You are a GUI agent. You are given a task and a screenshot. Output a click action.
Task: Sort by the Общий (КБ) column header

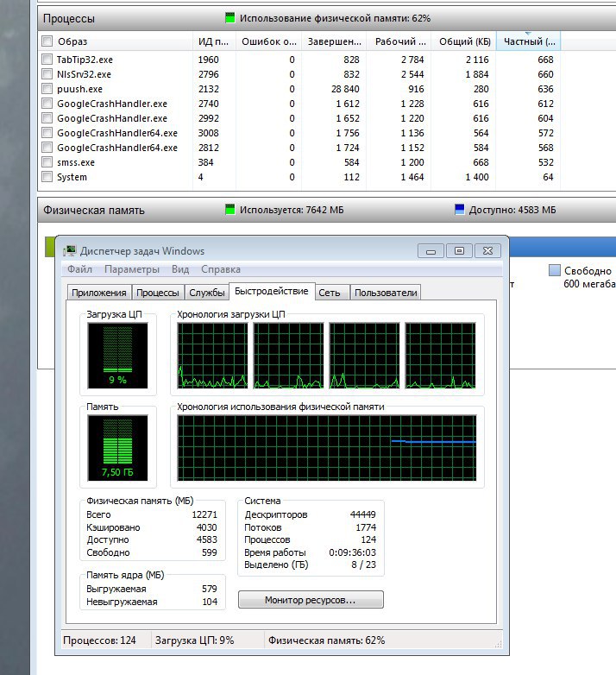point(463,41)
